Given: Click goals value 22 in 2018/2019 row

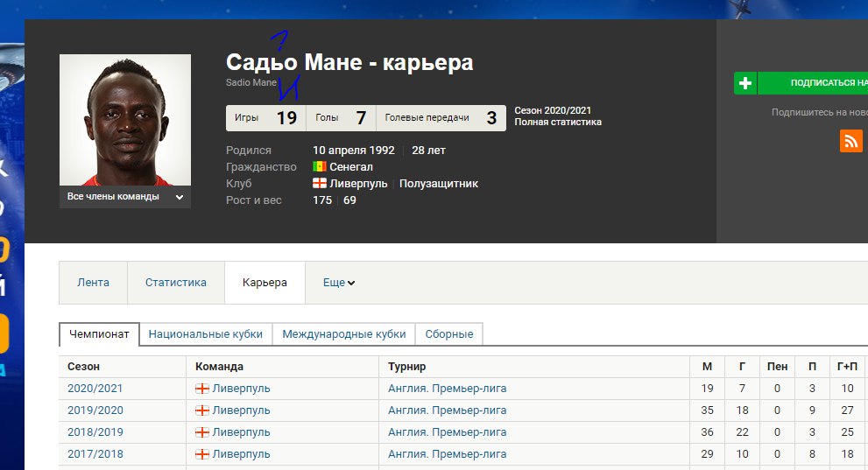Looking at the screenshot, I should point(743,432).
